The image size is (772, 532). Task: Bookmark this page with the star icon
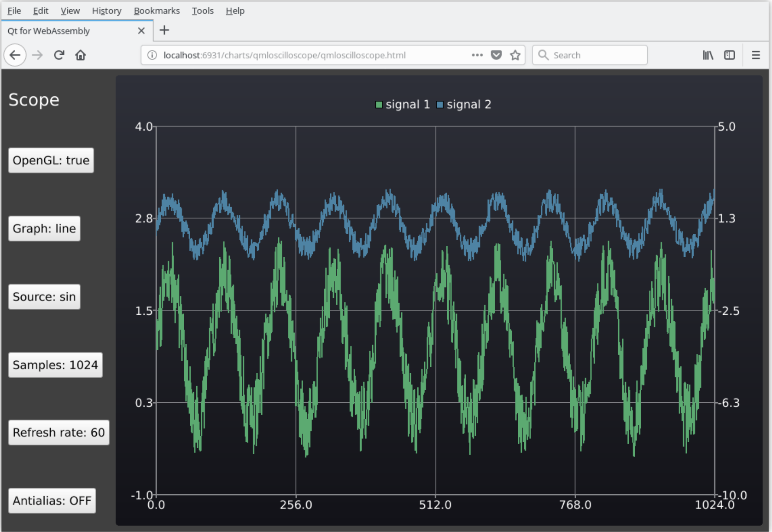click(515, 55)
